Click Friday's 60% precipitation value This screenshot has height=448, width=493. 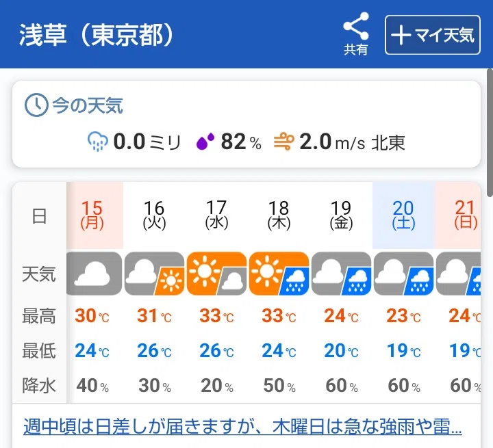pyautogui.click(x=342, y=386)
